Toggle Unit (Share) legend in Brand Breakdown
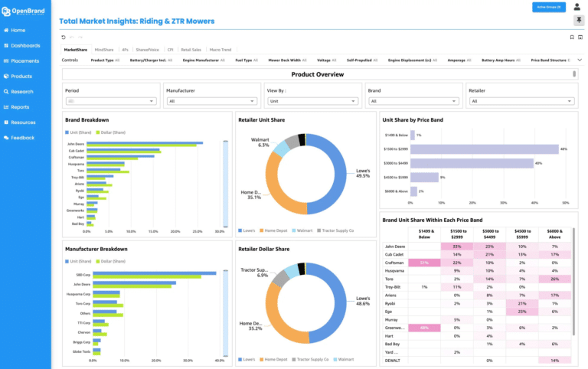This screenshot has height=369, width=588. pyautogui.click(x=78, y=132)
